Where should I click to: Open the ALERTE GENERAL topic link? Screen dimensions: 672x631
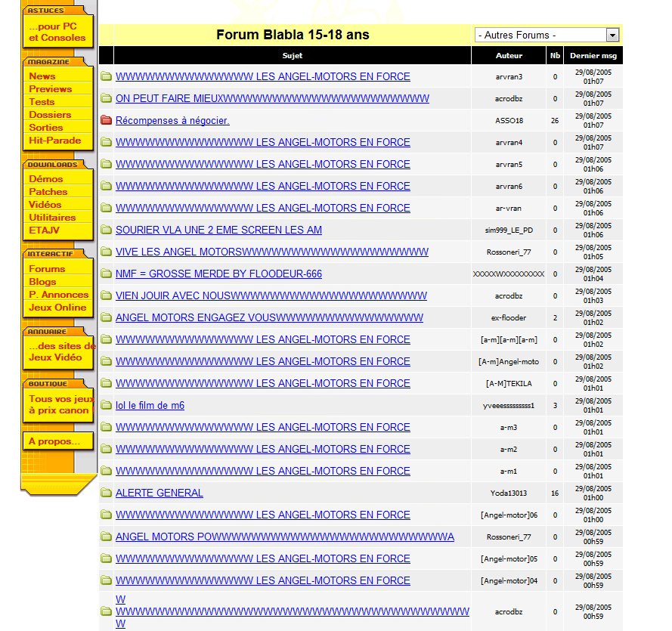[x=159, y=493]
